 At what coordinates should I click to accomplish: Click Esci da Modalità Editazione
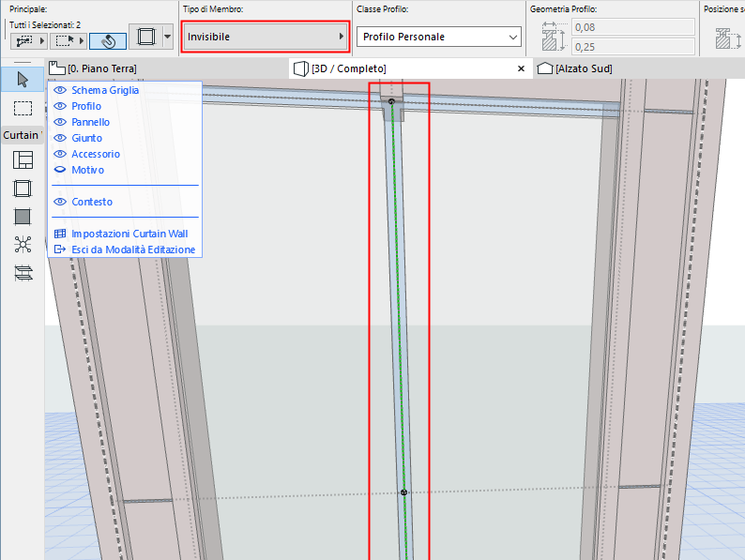coord(133,250)
